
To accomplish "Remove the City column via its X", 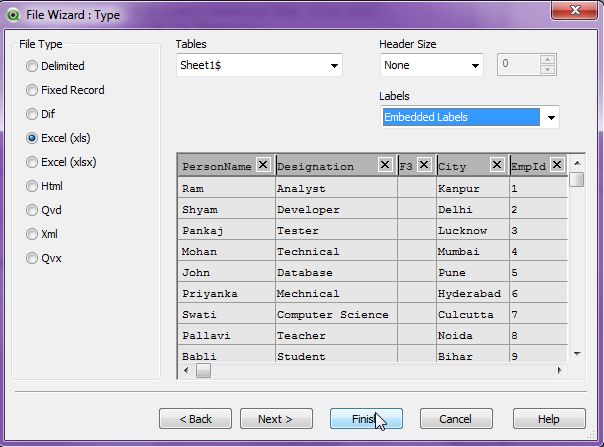I will (x=497, y=165).
